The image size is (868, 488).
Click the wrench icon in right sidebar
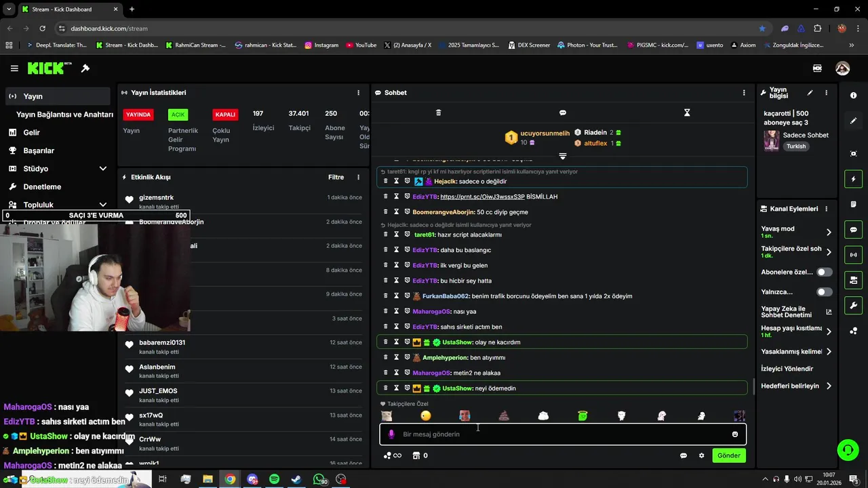[853, 306]
